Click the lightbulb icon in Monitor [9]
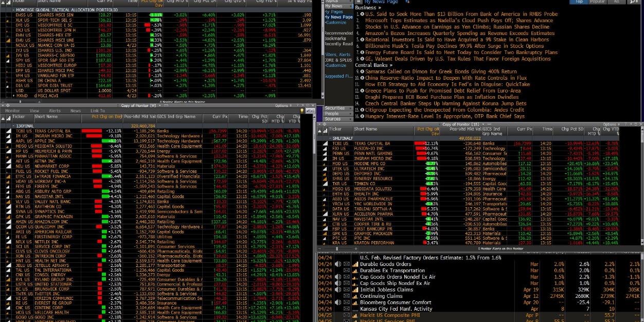644x322 pixels. pos(301,111)
